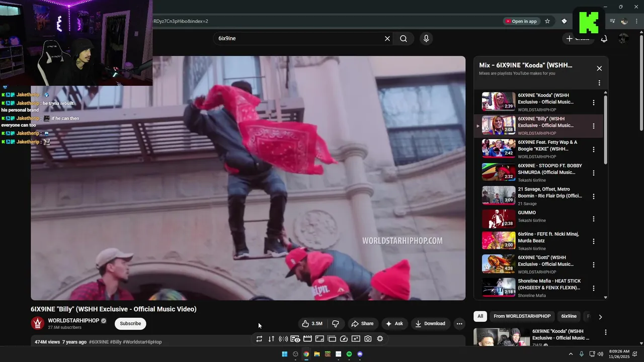The width and height of the screenshot is (644, 362).
Task: Dislike the video with thumbs-down
Action: point(336,324)
